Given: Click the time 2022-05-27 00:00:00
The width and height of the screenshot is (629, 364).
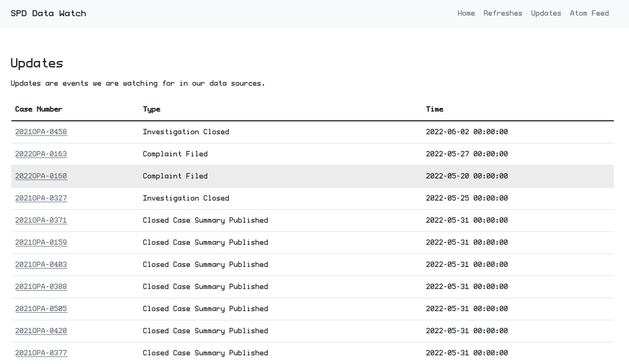Looking at the screenshot, I should [x=466, y=154].
